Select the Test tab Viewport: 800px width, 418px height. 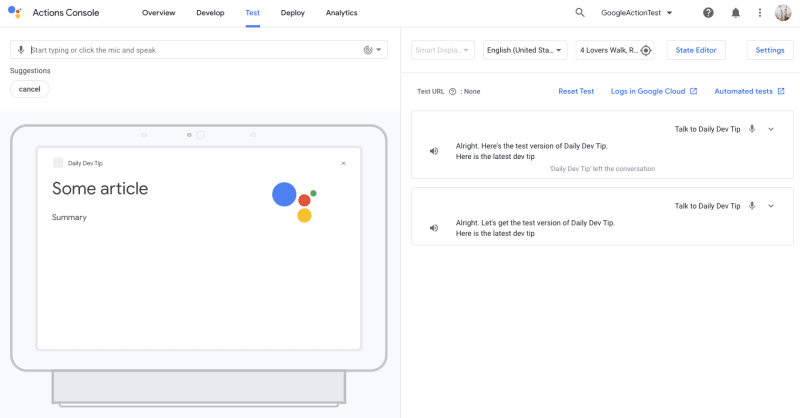tap(253, 13)
